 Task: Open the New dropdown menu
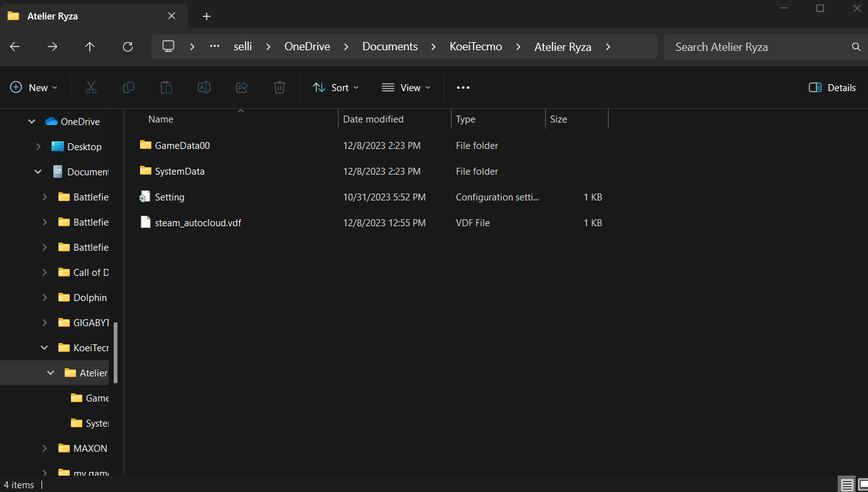[34, 87]
